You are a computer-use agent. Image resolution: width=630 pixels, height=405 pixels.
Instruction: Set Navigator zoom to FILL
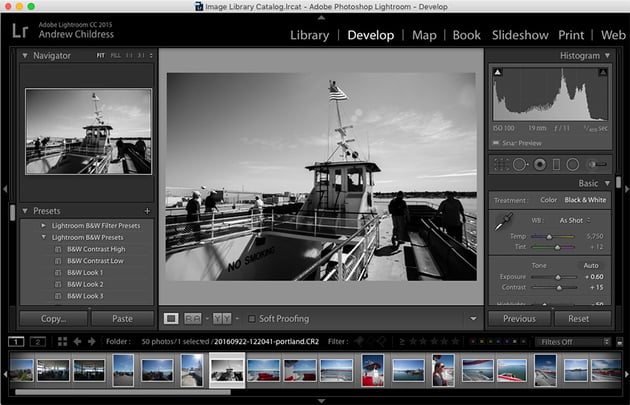(x=115, y=55)
